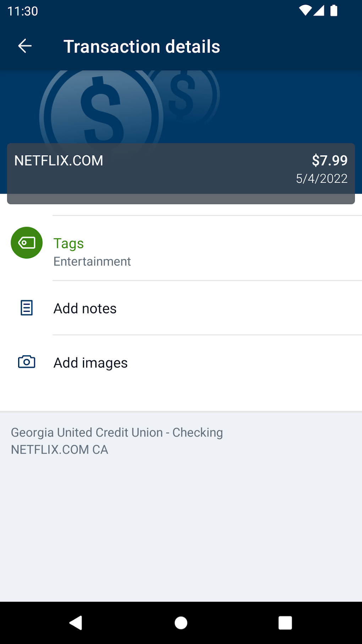
Task: Tap the 5/4/2022 transaction date
Action: pos(322,178)
